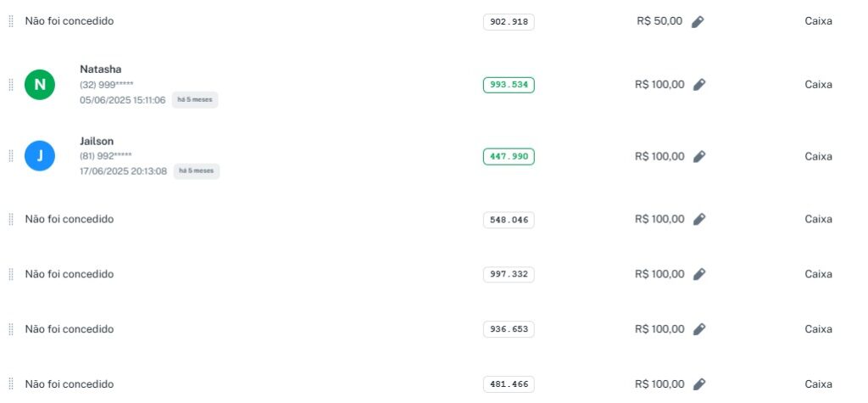868x403 pixels.
Task: Click the Caixa label in the 997.332 row
Action: pyautogui.click(x=818, y=274)
